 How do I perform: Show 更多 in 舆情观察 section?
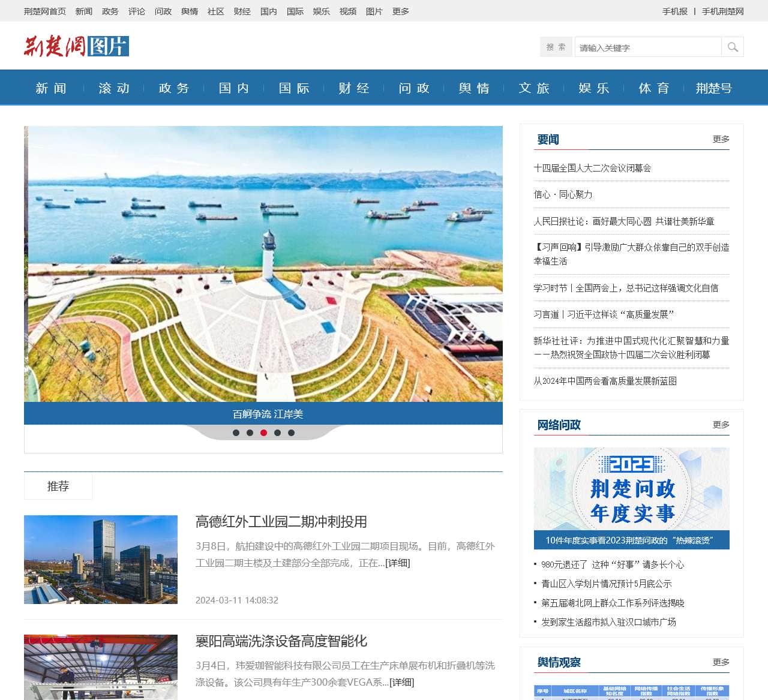tap(721, 662)
